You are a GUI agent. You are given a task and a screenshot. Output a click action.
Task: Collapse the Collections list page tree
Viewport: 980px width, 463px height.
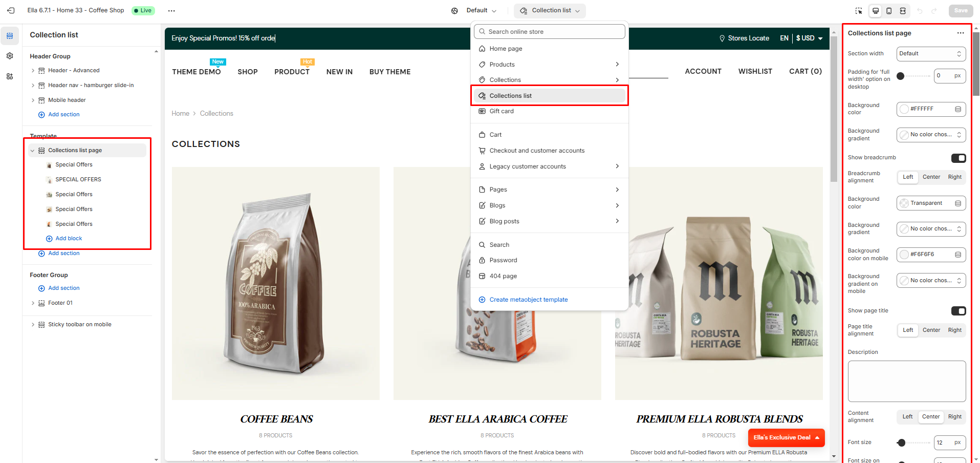click(33, 151)
